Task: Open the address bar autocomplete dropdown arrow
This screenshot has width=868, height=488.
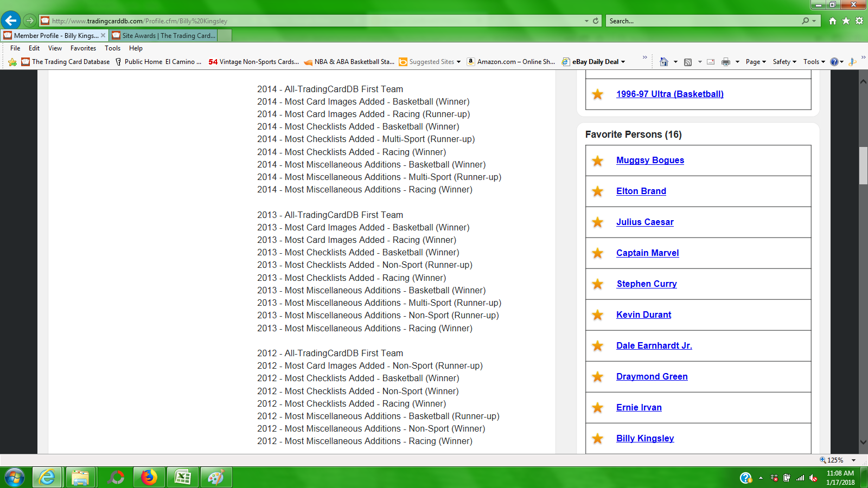Action: click(x=586, y=21)
